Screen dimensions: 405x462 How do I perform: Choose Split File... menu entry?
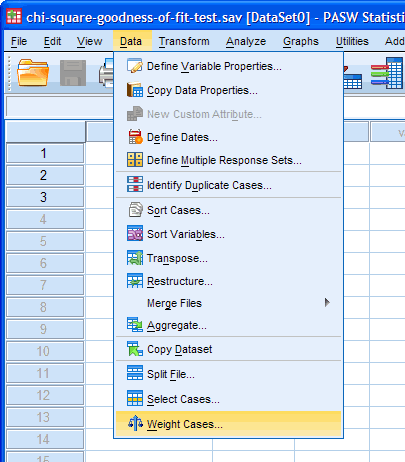point(228,374)
